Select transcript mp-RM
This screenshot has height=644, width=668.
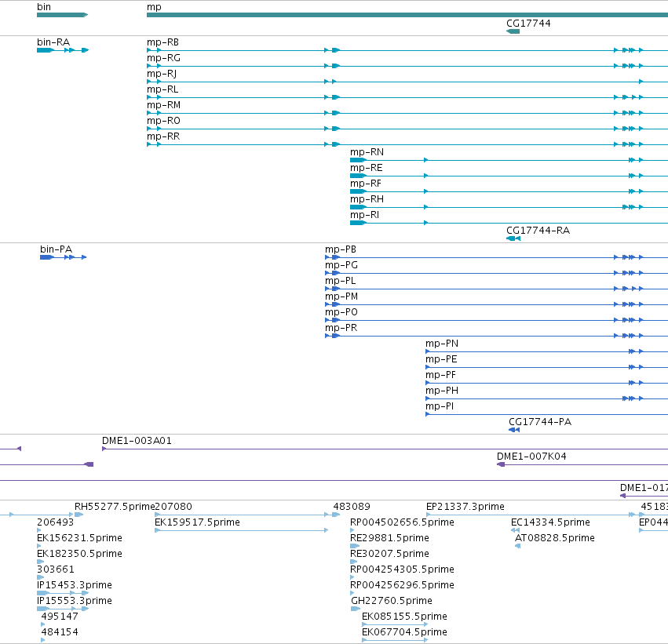[163, 105]
